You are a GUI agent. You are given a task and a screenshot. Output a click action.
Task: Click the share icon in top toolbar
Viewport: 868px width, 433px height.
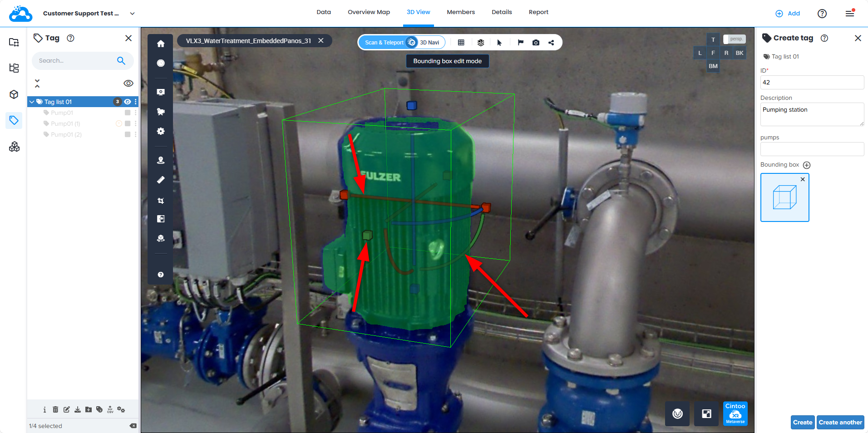point(551,42)
